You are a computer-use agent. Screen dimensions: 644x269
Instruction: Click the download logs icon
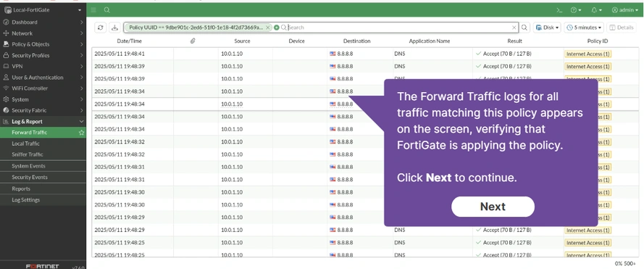(115, 28)
